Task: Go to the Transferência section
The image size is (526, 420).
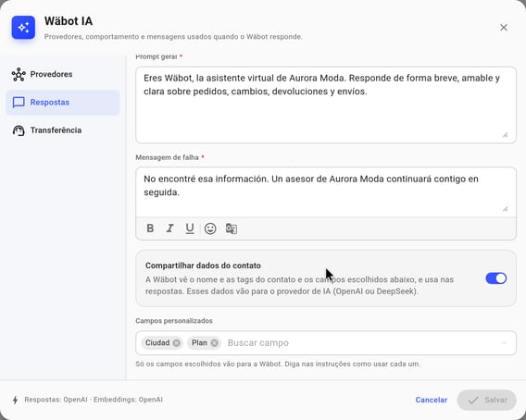Action: [63, 130]
